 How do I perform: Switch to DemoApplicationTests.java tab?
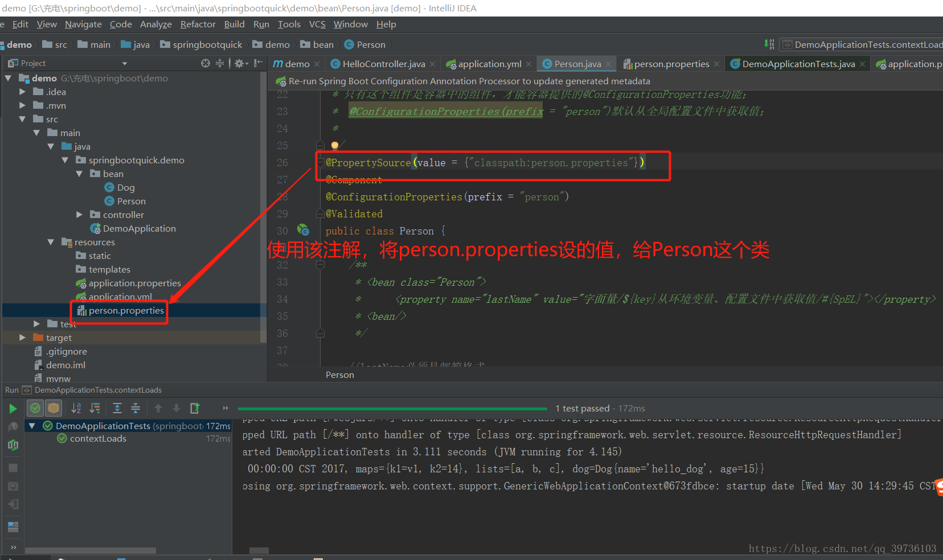pos(798,64)
